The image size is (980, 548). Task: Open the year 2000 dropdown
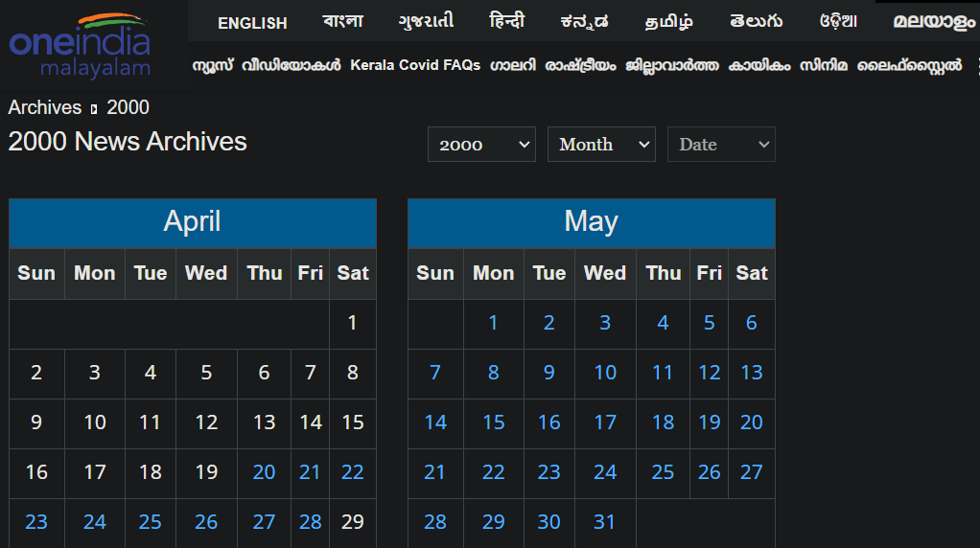coord(481,144)
